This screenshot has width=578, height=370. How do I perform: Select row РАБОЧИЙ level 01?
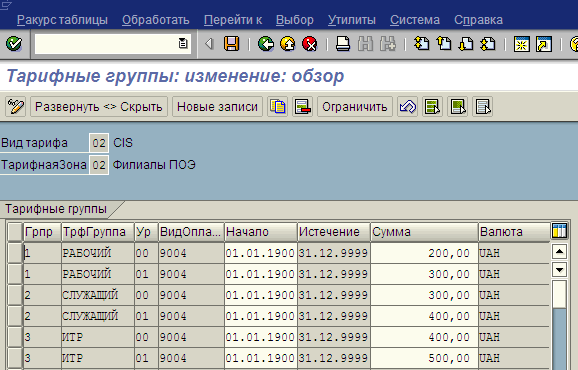pos(15,274)
